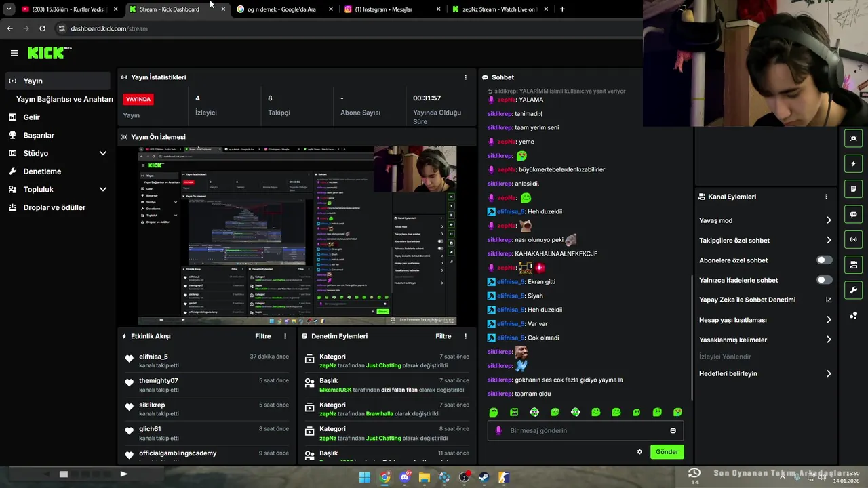Expand Takipçilere özel sohbet settings
This screenshot has width=868, height=488.
click(x=765, y=240)
